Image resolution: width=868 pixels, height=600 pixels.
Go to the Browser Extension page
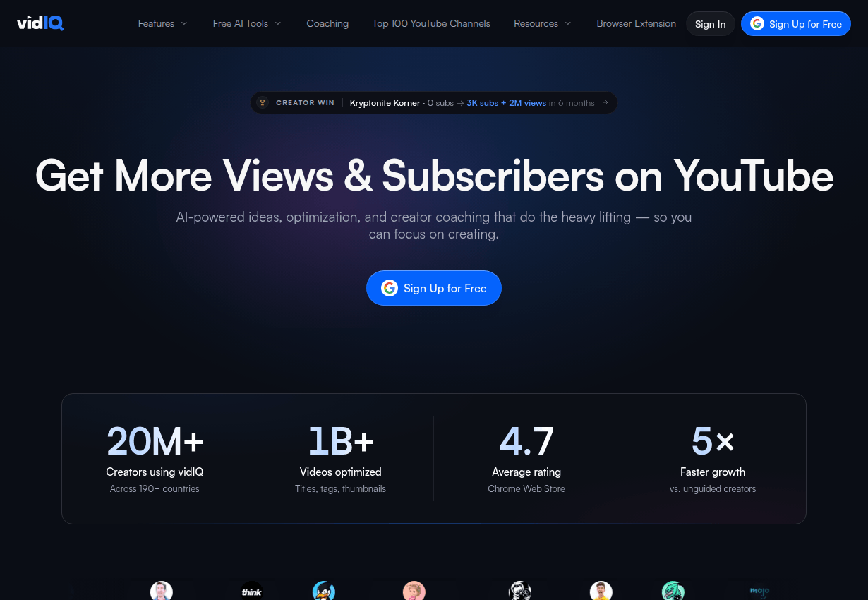pyautogui.click(x=636, y=23)
